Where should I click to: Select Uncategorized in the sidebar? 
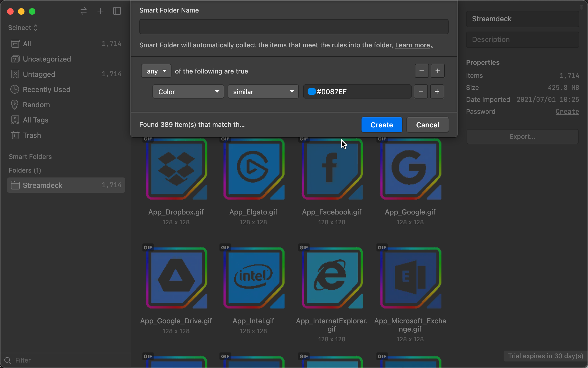tap(66, 59)
